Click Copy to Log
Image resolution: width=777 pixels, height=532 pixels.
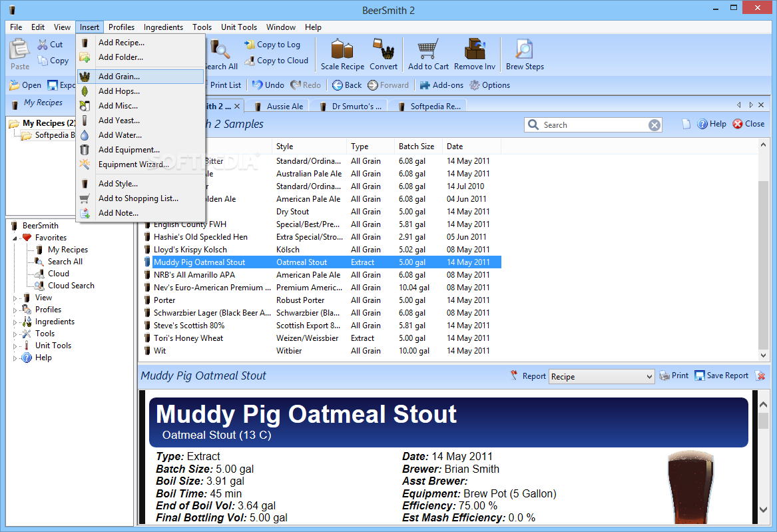pos(272,45)
